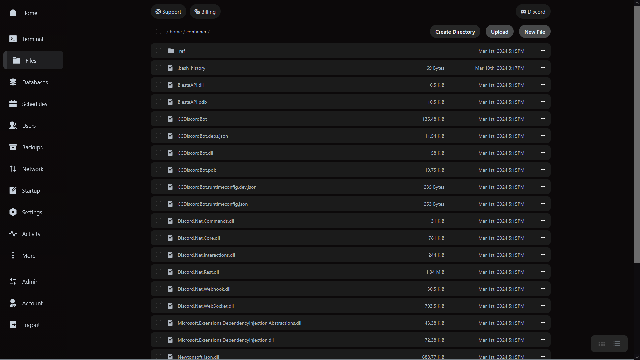Click the Logout icon in sidebar

[13, 324]
